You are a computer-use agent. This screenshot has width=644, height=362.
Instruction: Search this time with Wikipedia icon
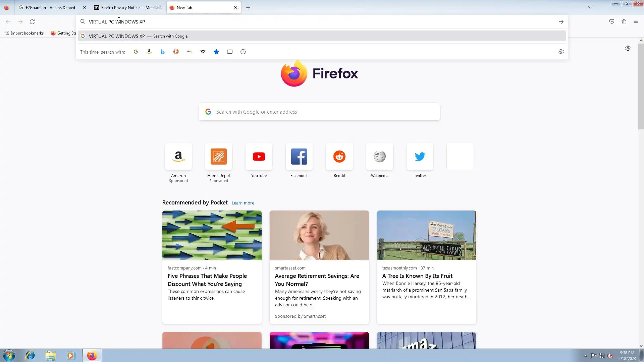203,52
